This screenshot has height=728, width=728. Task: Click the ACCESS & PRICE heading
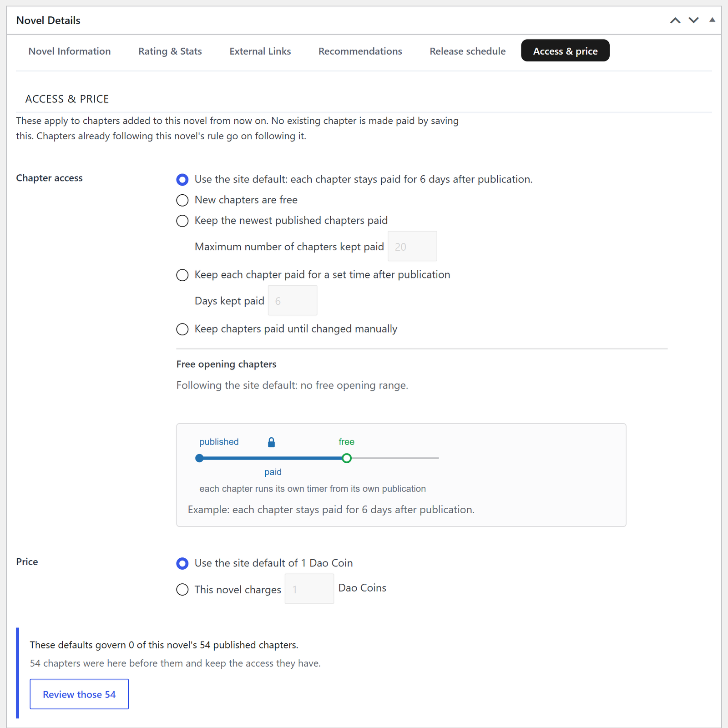[x=67, y=99]
